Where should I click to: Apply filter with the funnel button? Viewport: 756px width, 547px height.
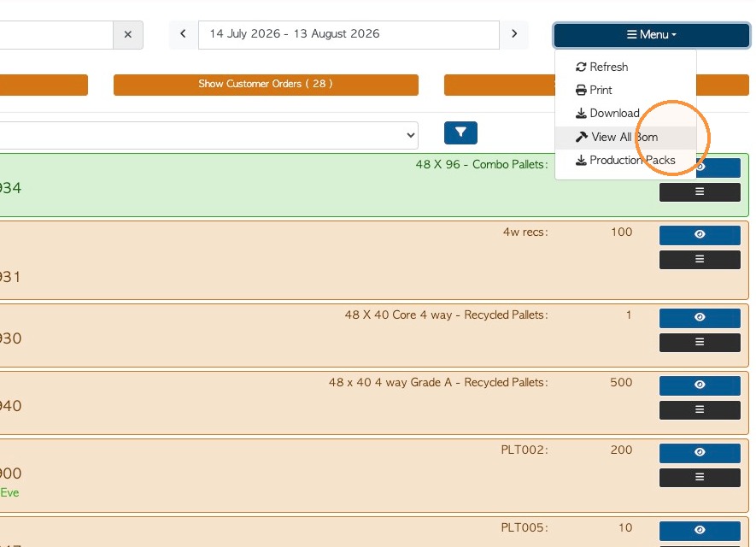click(460, 132)
